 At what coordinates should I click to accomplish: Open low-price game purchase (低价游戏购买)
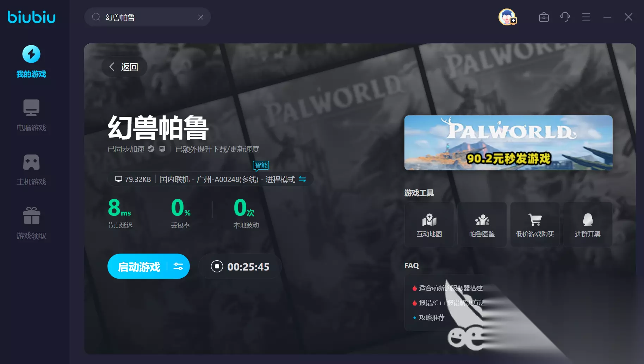tap(535, 225)
